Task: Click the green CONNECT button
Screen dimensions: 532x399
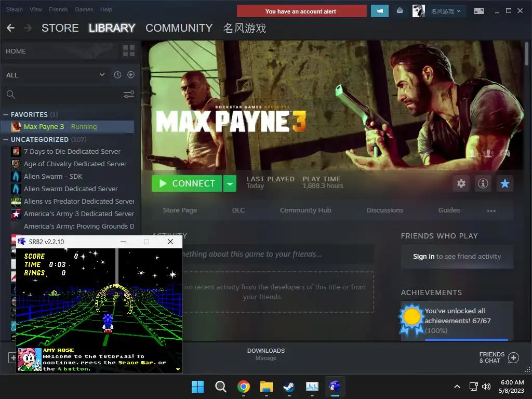Action: (x=187, y=183)
